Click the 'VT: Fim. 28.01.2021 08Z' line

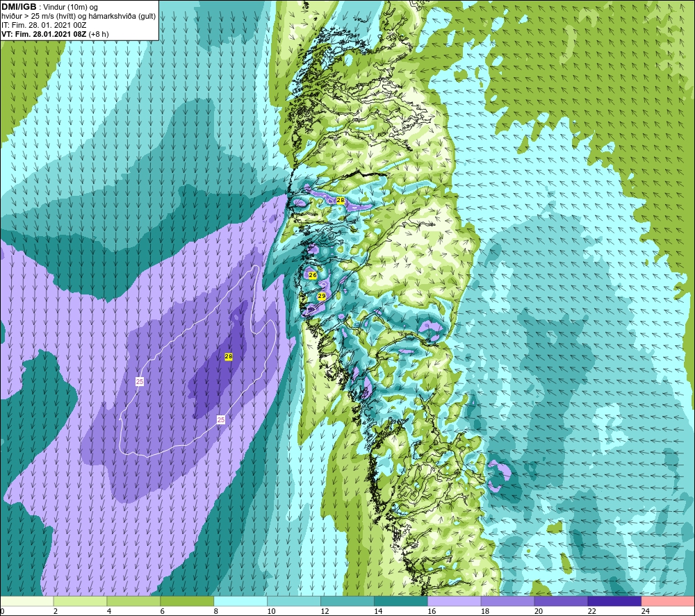44,34
